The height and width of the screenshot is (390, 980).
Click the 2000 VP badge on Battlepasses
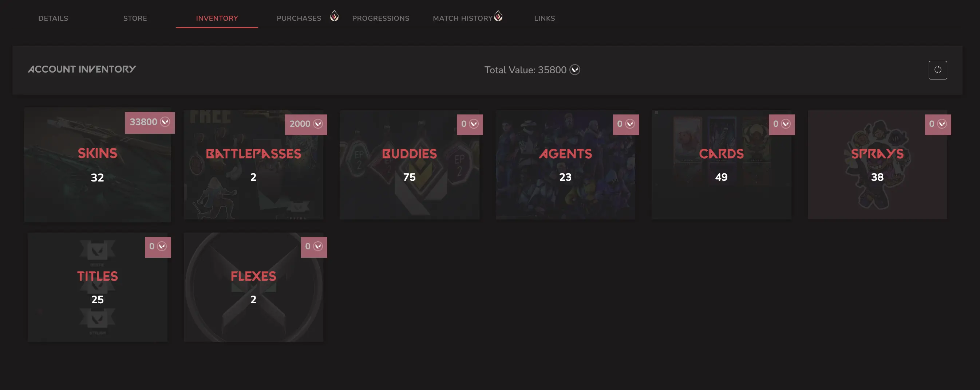tap(306, 124)
